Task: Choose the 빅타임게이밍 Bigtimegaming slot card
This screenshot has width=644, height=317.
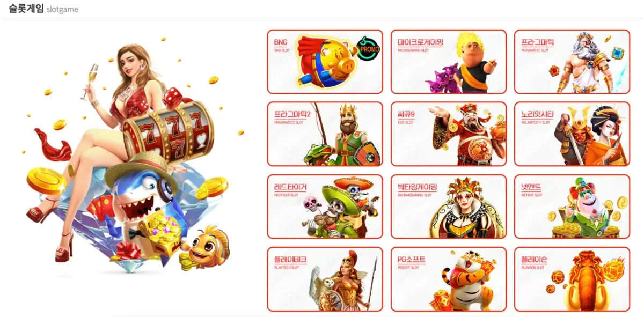Action: point(449,207)
